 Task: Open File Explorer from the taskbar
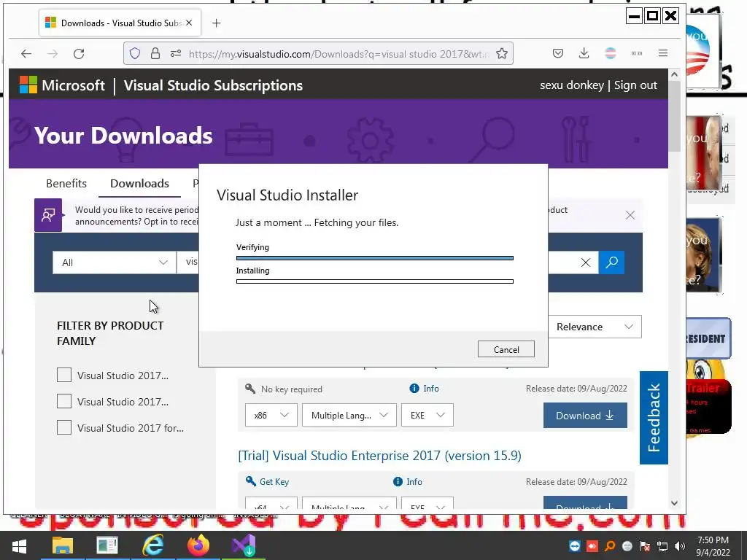pos(63,545)
